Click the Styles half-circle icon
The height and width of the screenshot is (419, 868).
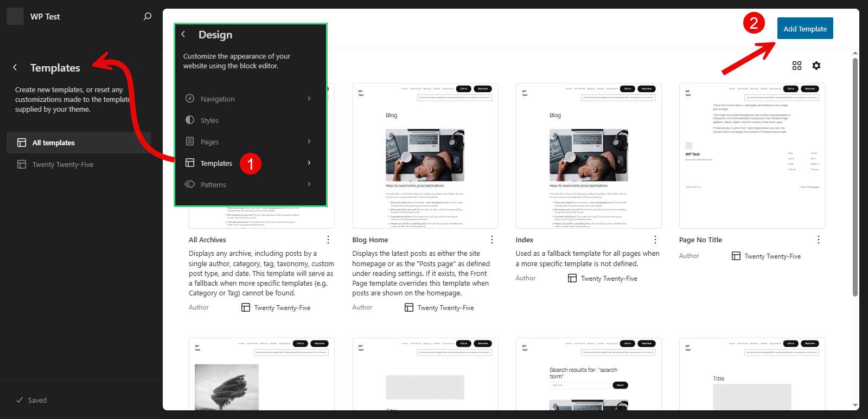point(190,120)
